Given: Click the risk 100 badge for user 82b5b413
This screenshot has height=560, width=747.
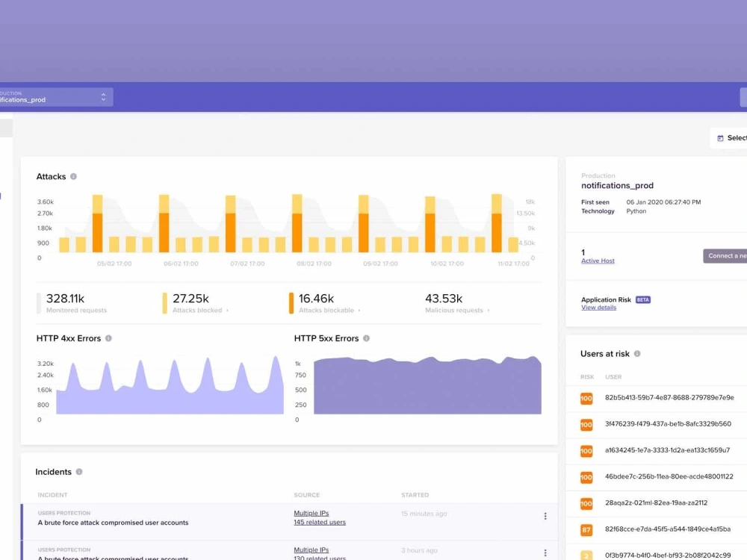Looking at the screenshot, I should (586, 399).
